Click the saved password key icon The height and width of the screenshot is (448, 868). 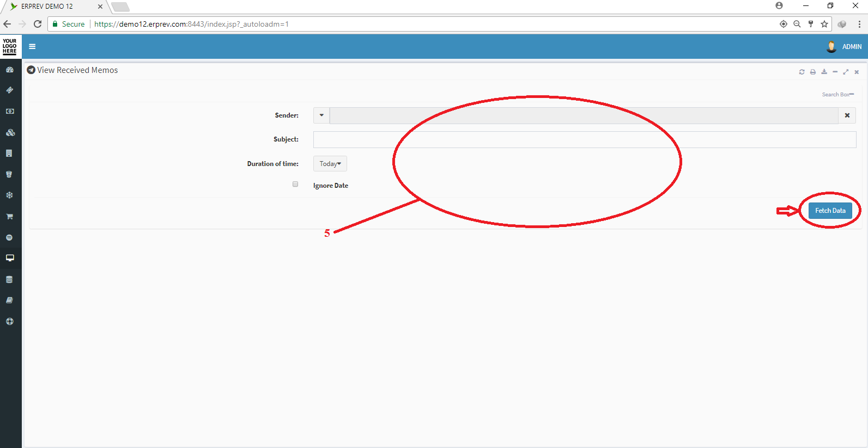coord(811,24)
